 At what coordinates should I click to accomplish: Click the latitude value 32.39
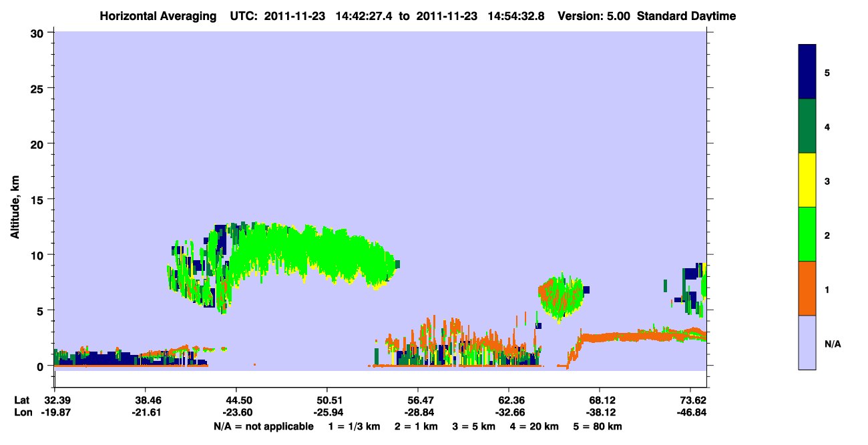[x=54, y=400]
